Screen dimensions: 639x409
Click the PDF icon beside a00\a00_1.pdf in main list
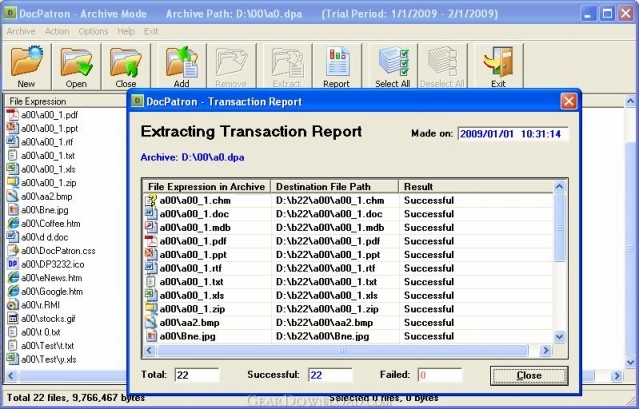point(13,115)
